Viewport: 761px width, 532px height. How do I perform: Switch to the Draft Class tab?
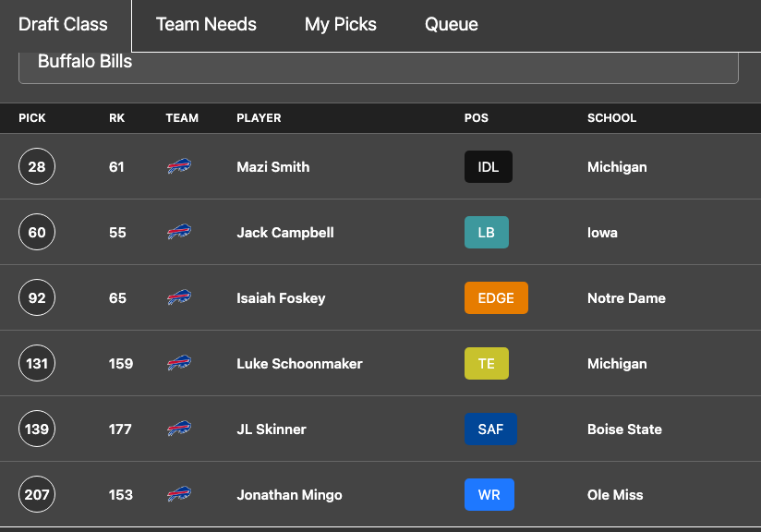(63, 24)
